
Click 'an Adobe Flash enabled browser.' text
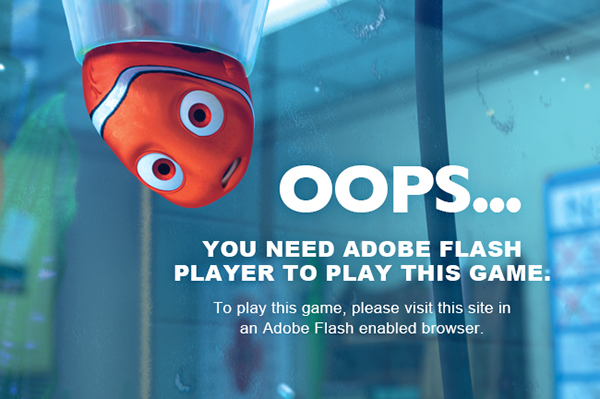click(362, 328)
